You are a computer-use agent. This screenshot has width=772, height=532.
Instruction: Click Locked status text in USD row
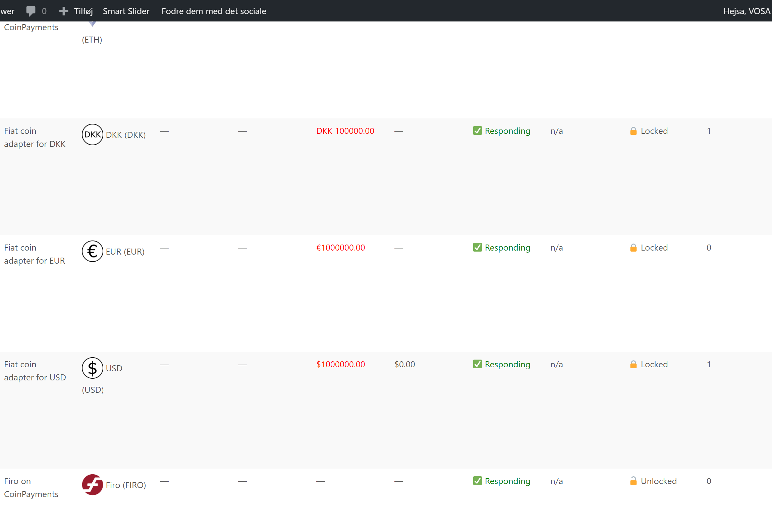click(x=654, y=364)
